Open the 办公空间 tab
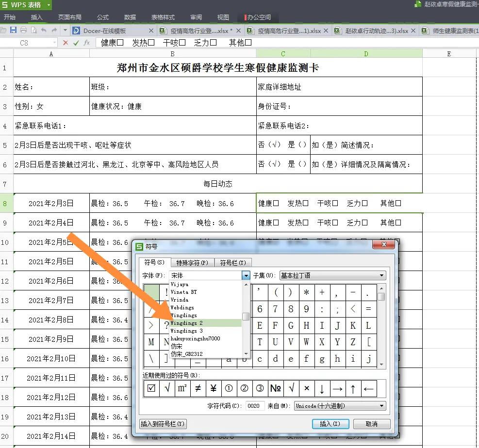The width and height of the screenshot is (479, 448). tap(258, 17)
